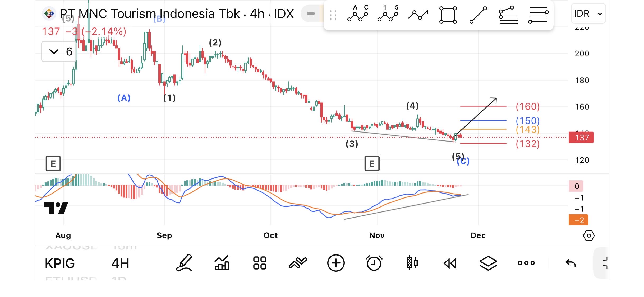644x297 pixels.
Task: Open the candlestick chart type selector
Action: [412, 263]
